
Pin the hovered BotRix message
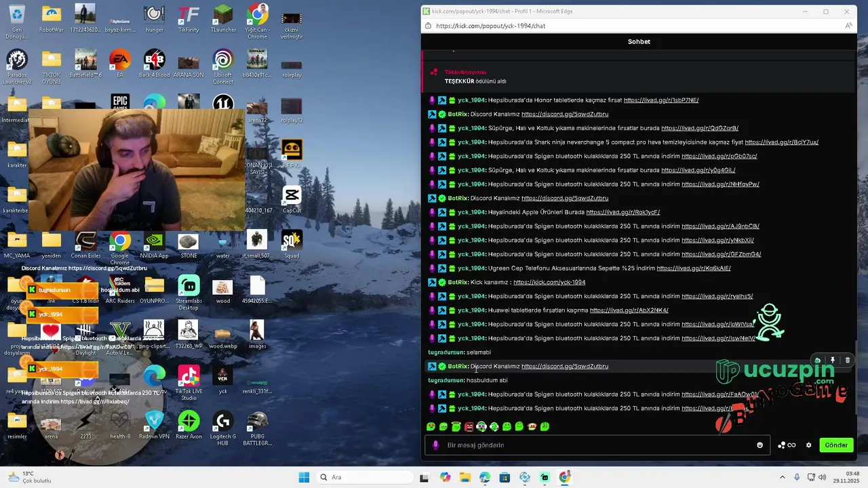[833, 361]
